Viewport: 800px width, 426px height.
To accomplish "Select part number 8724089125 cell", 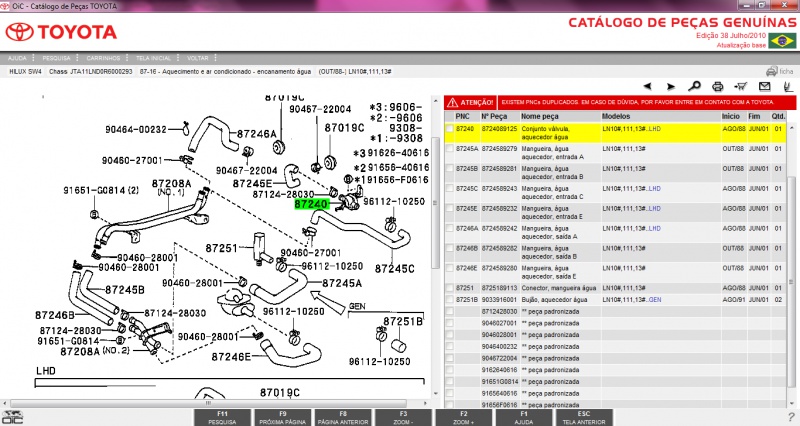I will coord(499,129).
